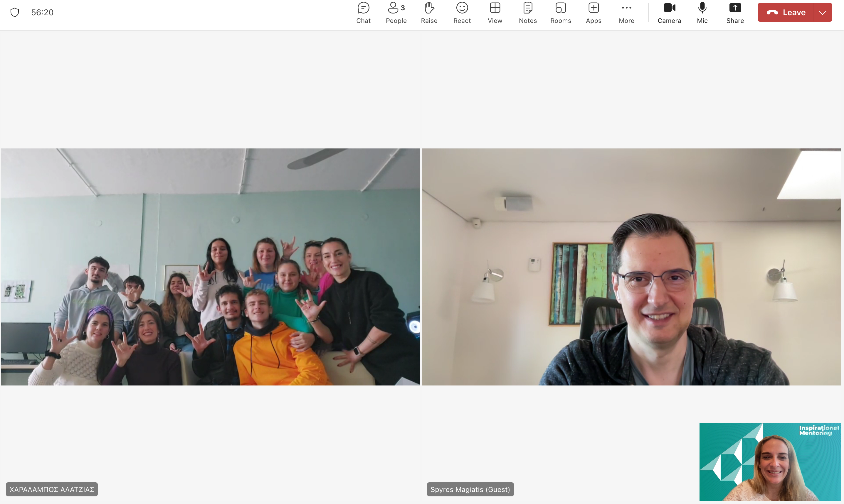The image size is (844, 504).
Task: Change layout via the View menu
Action: point(495,13)
